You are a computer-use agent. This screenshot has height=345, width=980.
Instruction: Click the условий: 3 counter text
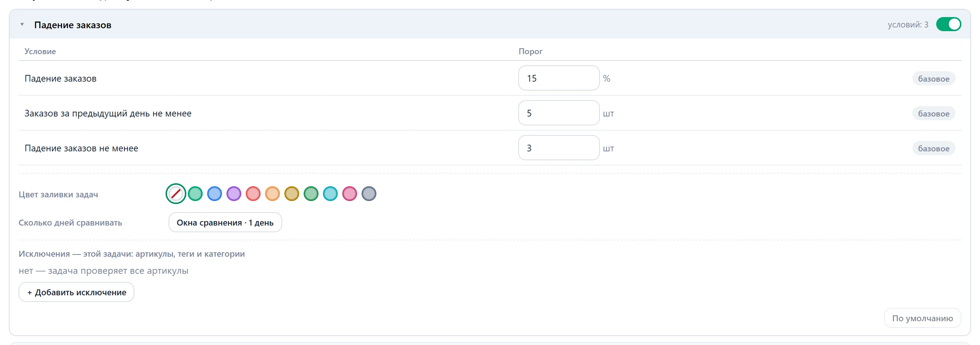[x=908, y=25]
